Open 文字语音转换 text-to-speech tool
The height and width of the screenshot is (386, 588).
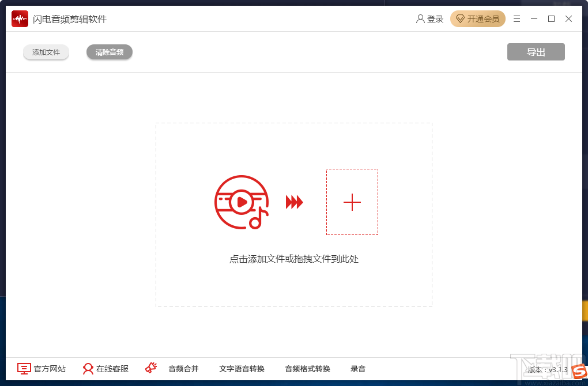coord(242,369)
